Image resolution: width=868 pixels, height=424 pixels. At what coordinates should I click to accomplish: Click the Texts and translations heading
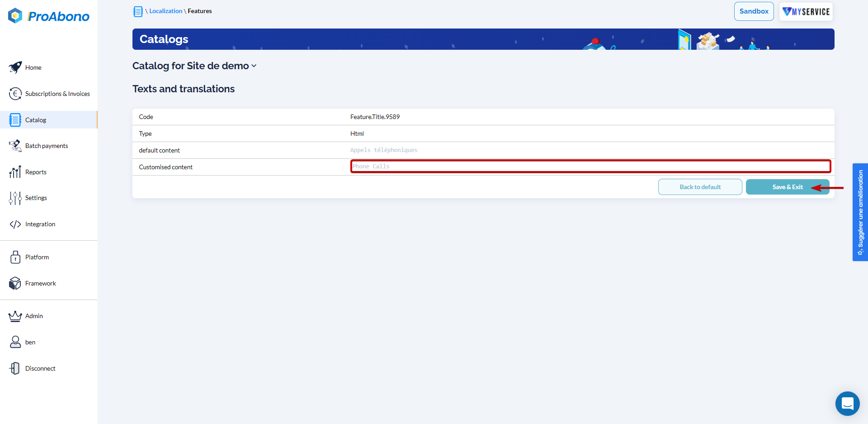tap(184, 89)
